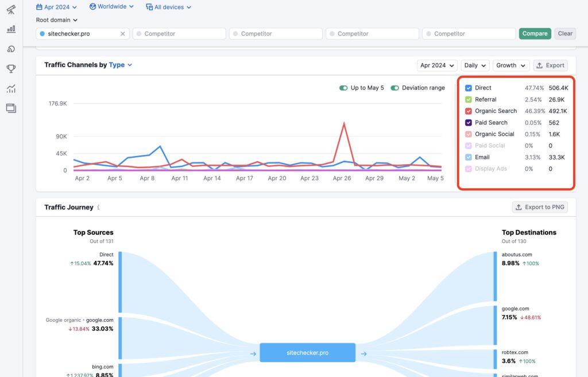Uncheck the Direct channel checkbox
Viewport: 588px width, 377px height.
click(469, 88)
